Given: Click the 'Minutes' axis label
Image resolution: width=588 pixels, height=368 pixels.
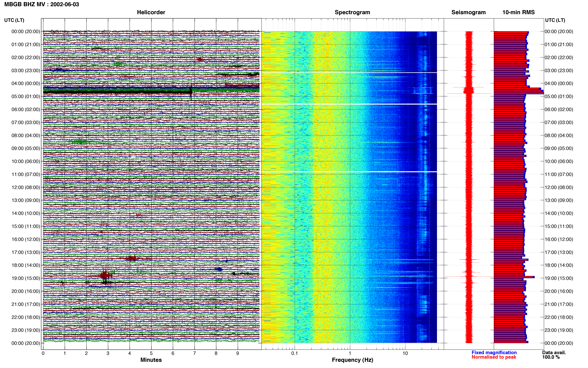Looking at the screenshot, I should pyautogui.click(x=151, y=360).
